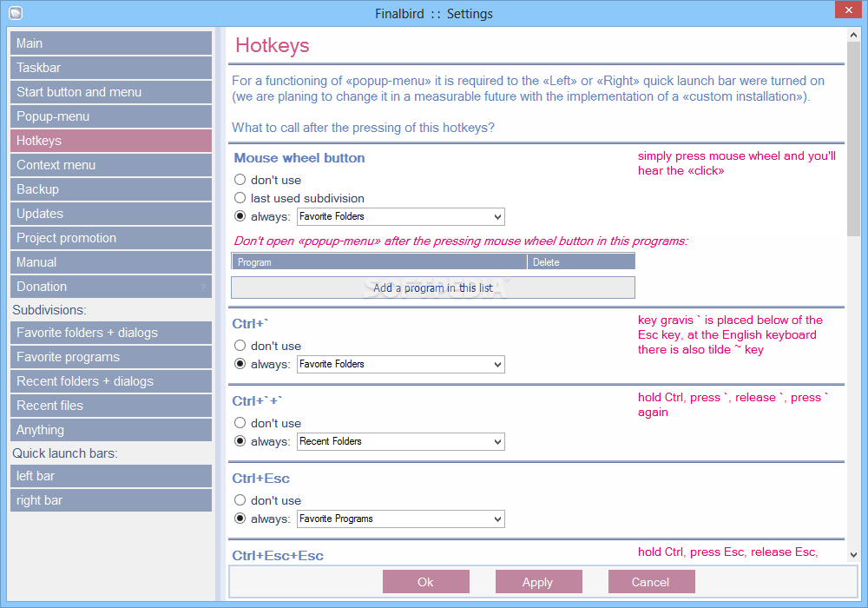The width and height of the screenshot is (868, 608).
Task: Close the Finalbird Settings window
Action: coord(848,10)
